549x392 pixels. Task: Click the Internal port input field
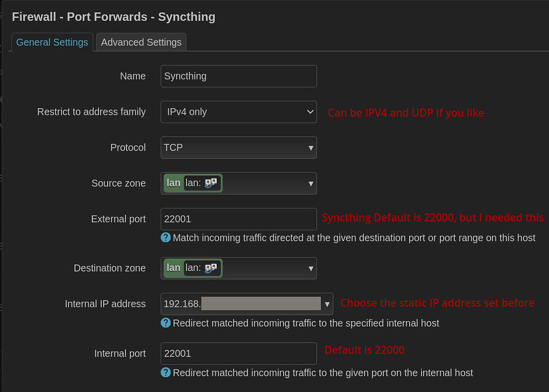click(238, 353)
